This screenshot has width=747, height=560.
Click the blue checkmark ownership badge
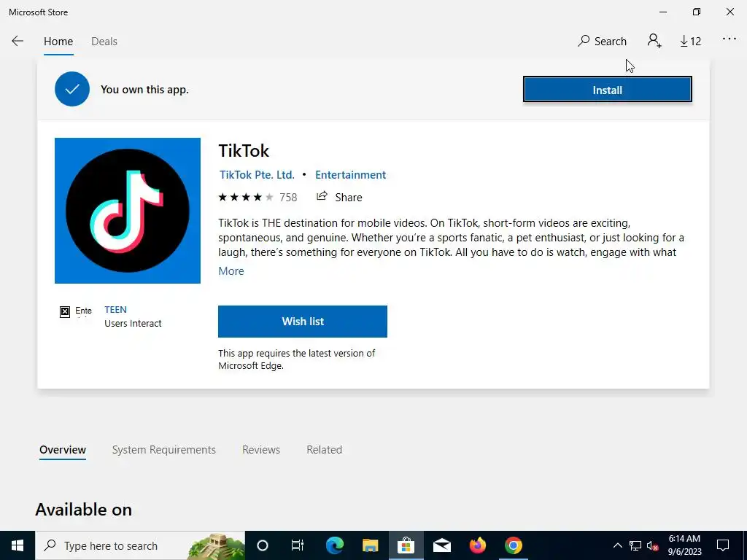coord(72,89)
